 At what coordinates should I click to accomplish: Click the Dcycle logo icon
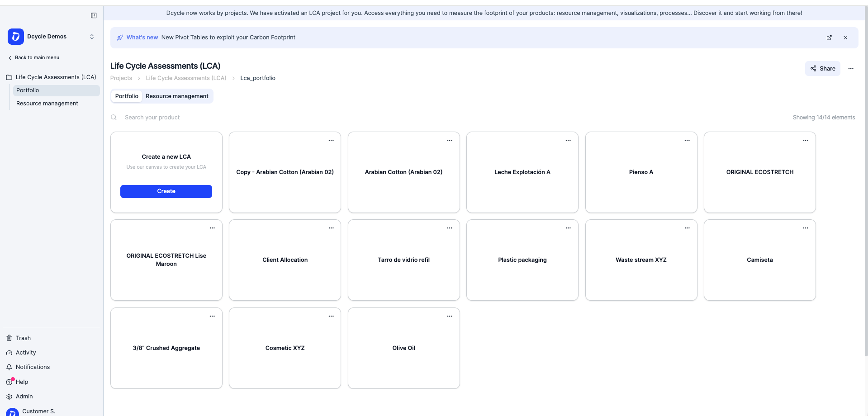coord(16,37)
